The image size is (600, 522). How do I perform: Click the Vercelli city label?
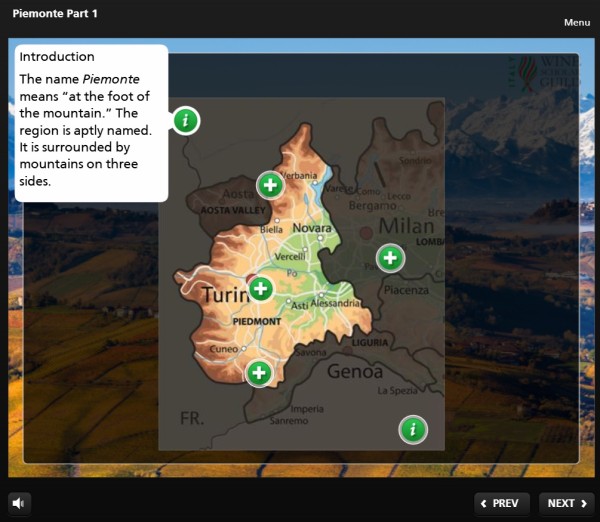click(290, 256)
